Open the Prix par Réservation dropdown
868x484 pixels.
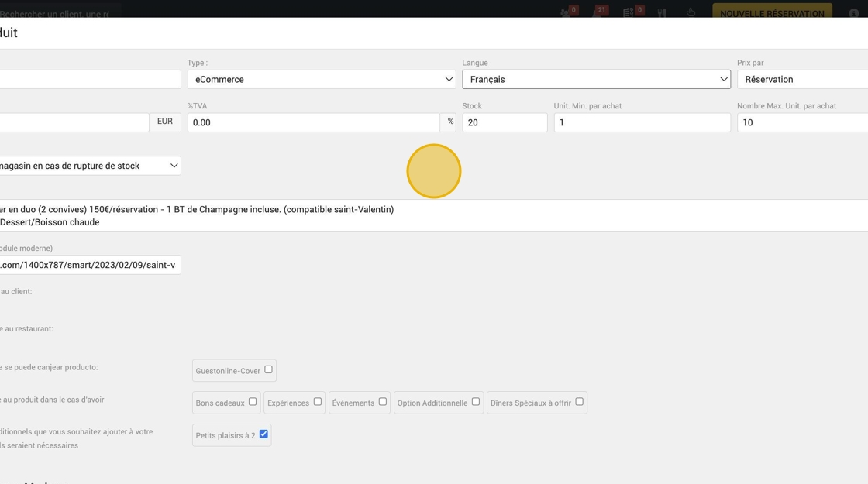click(802, 79)
